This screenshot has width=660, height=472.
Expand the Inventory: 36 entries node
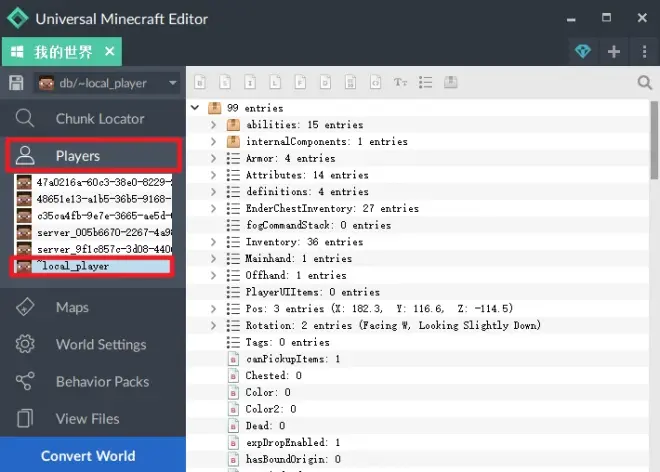click(213, 242)
